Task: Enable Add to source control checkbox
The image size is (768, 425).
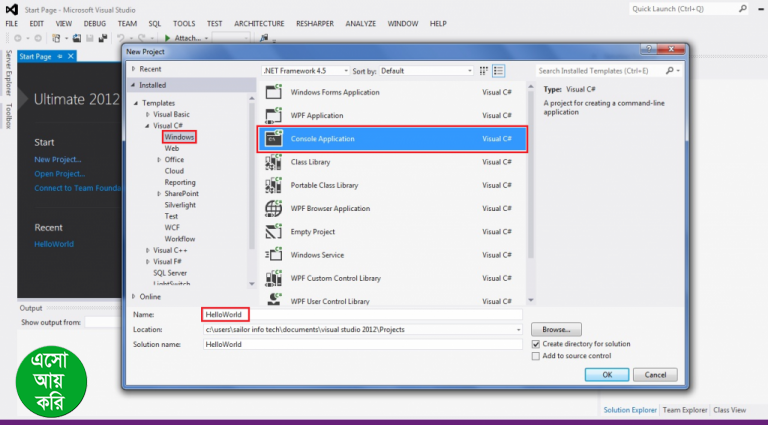Action: tap(536, 356)
